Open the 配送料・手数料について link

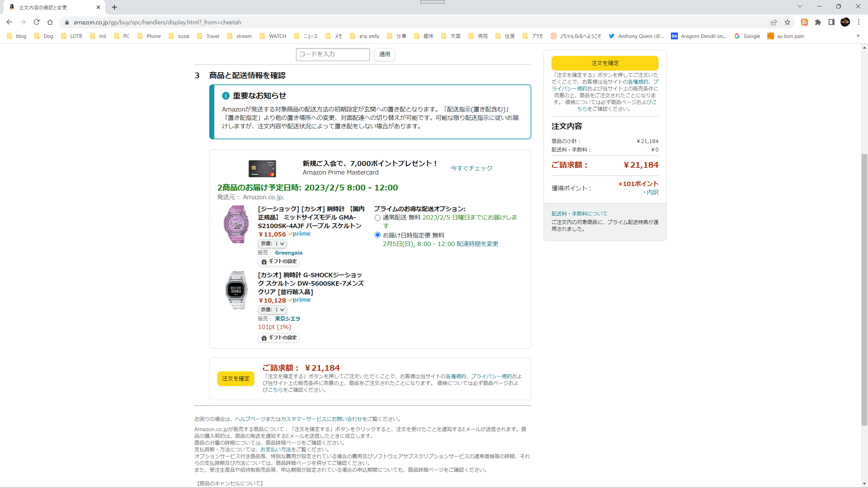[x=579, y=213]
